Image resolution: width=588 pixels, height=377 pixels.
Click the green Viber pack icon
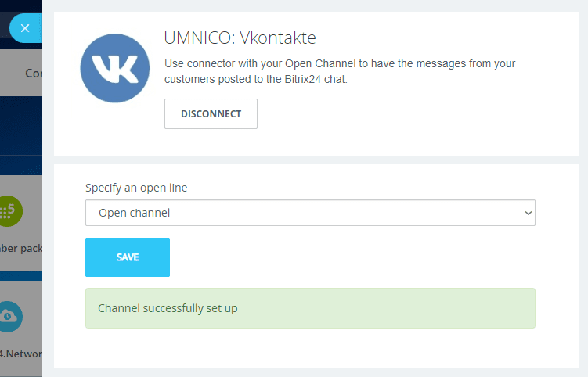(11, 211)
